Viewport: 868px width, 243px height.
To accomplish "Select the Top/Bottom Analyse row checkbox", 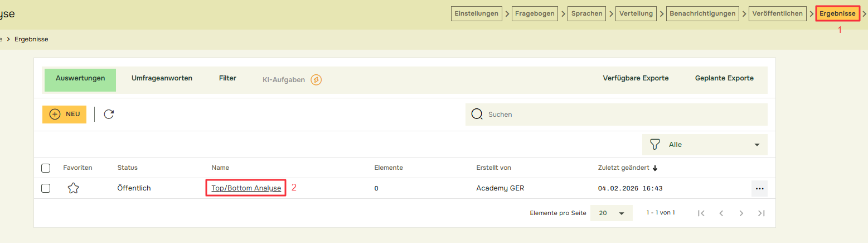I will click(46, 189).
